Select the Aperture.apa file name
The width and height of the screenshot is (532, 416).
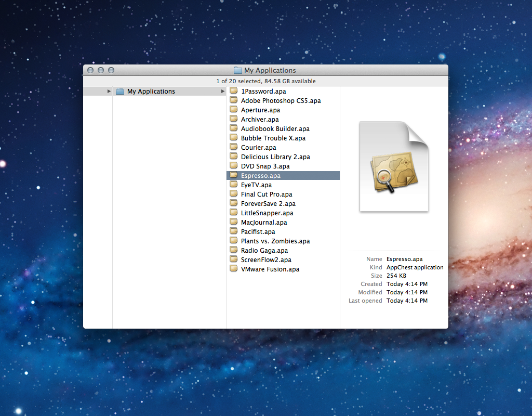point(260,110)
